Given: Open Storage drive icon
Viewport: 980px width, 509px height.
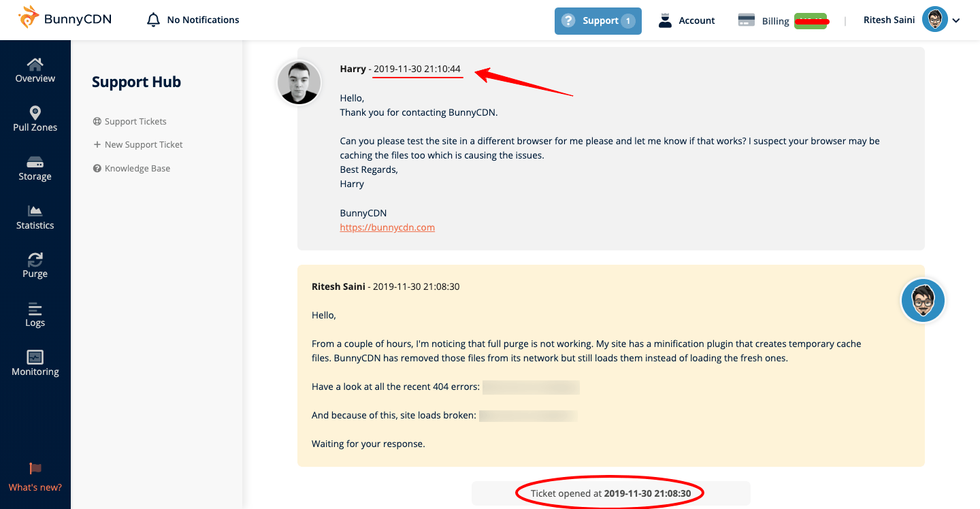Looking at the screenshot, I should (x=35, y=162).
